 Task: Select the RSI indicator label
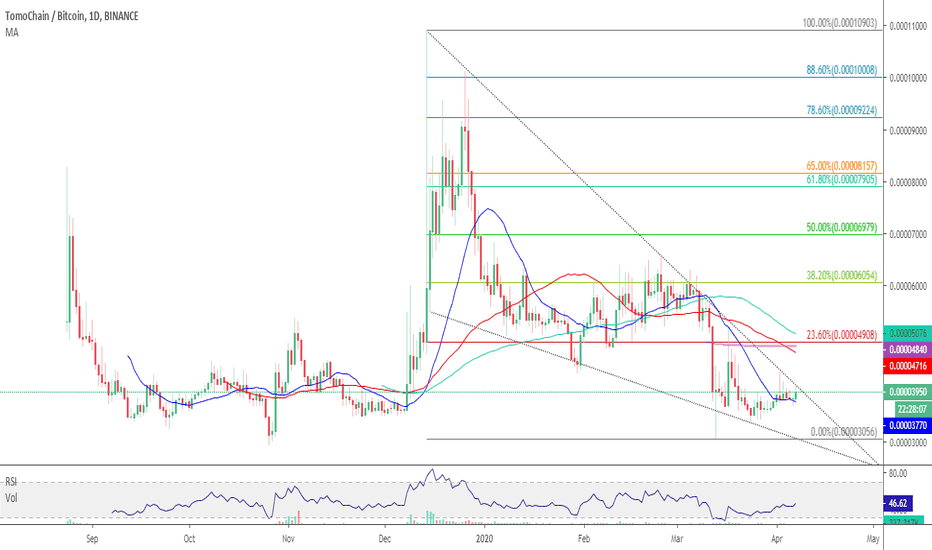pyautogui.click(x=11, y=482)
